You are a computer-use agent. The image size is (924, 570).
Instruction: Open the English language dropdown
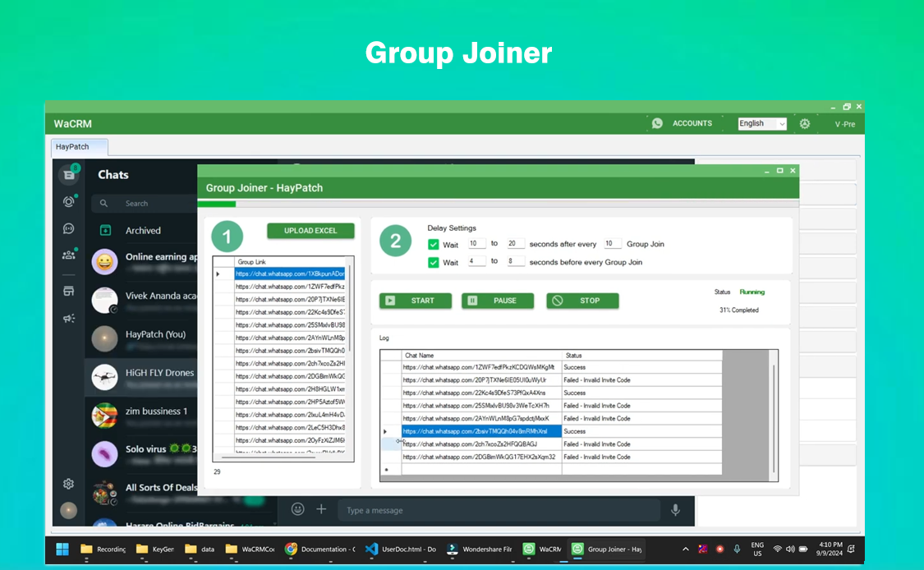[761, 124]
